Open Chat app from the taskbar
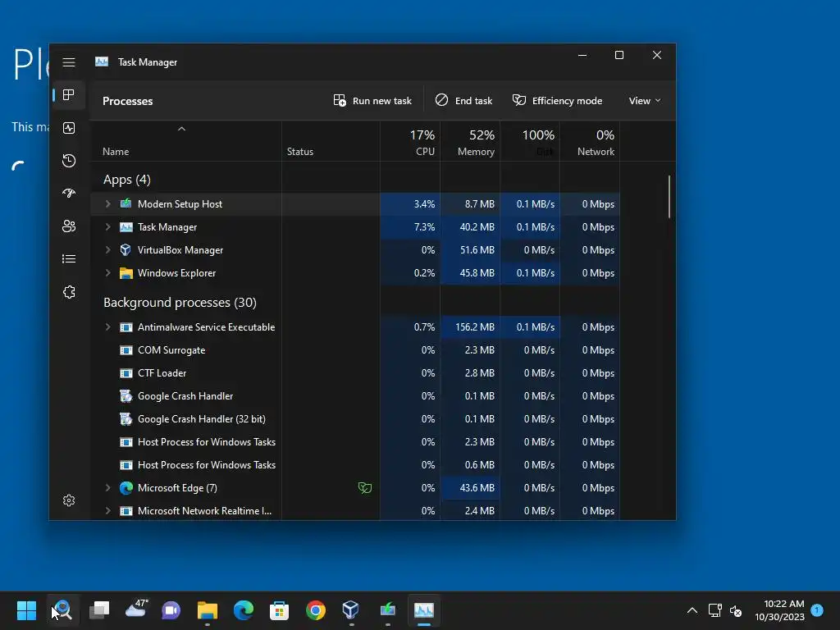 171,610
